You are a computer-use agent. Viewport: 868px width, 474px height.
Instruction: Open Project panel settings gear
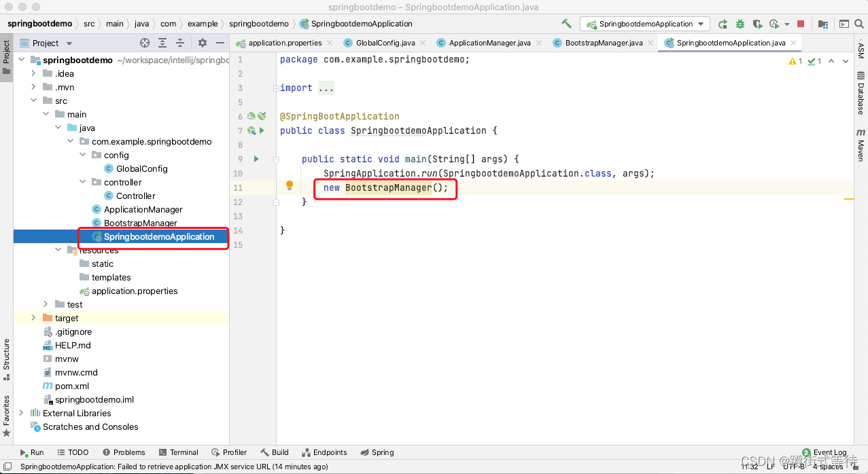[x=202, y=43]
